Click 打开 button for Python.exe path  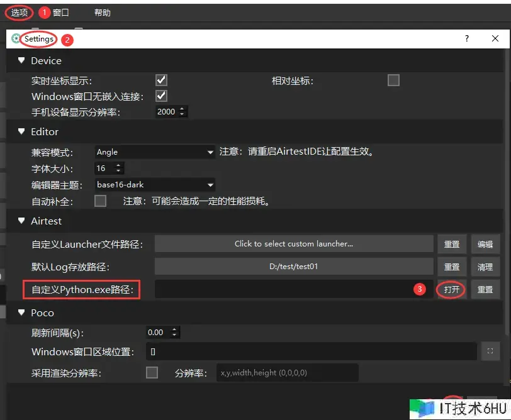point(451,290)
